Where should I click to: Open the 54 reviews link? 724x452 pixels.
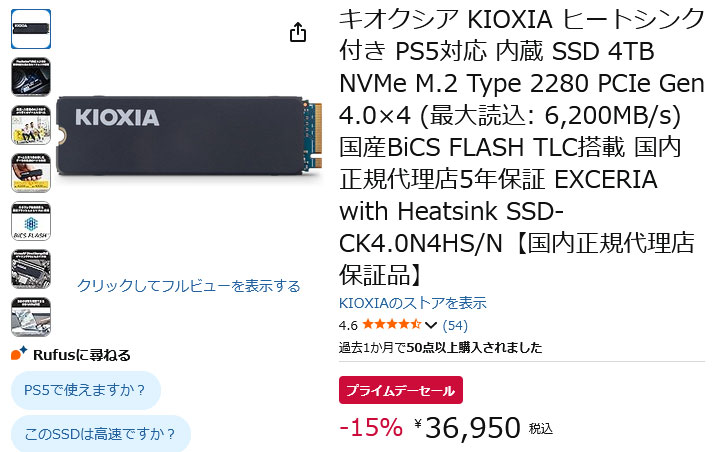[x=455, y=325]
